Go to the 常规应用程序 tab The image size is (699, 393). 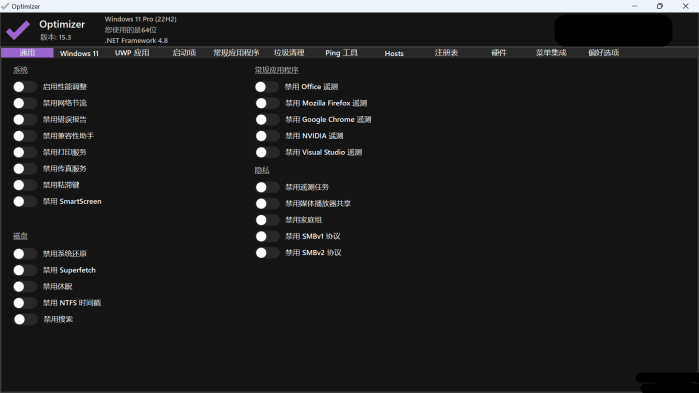[x=236, y=53]
